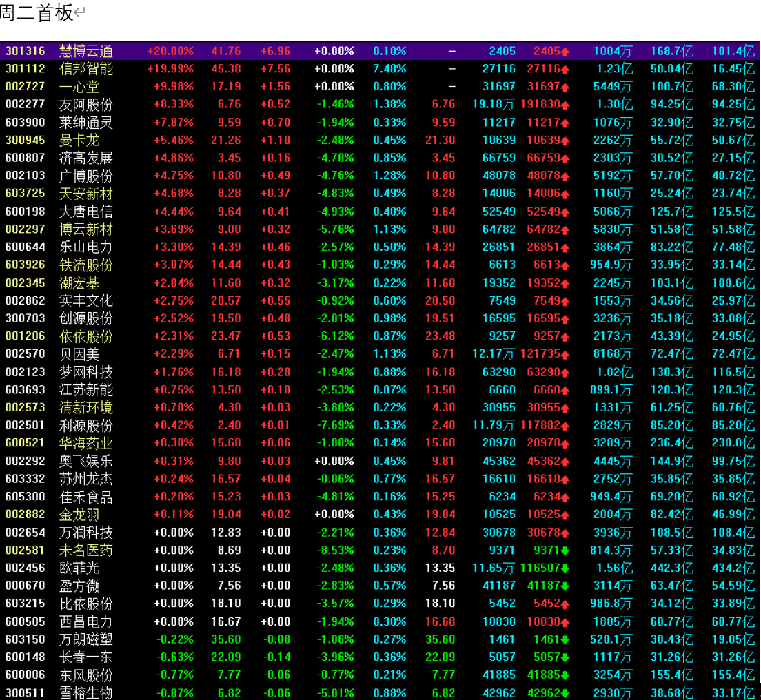Click stock code 603900

26,122
